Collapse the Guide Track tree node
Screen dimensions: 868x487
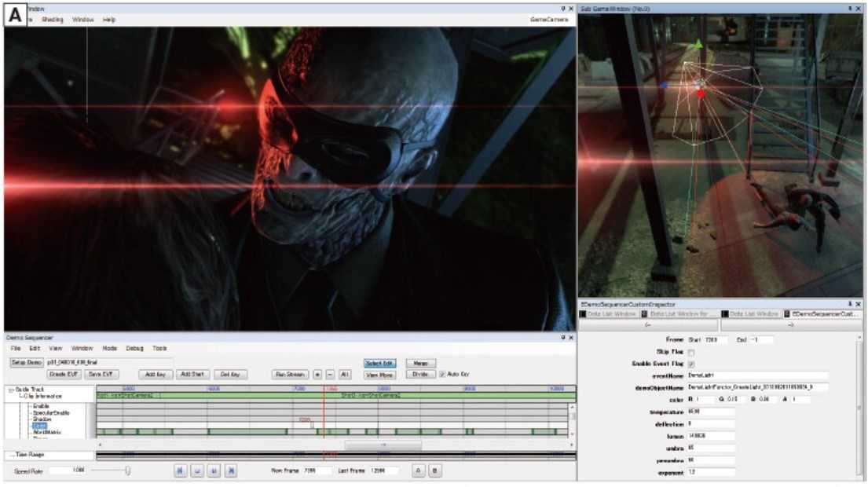point(11,390)
